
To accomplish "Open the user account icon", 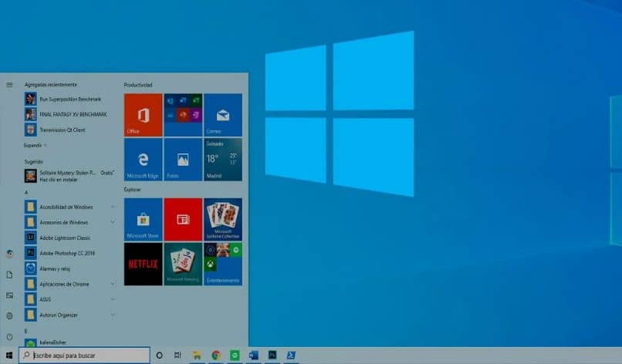I will click(x=9, y=254).
